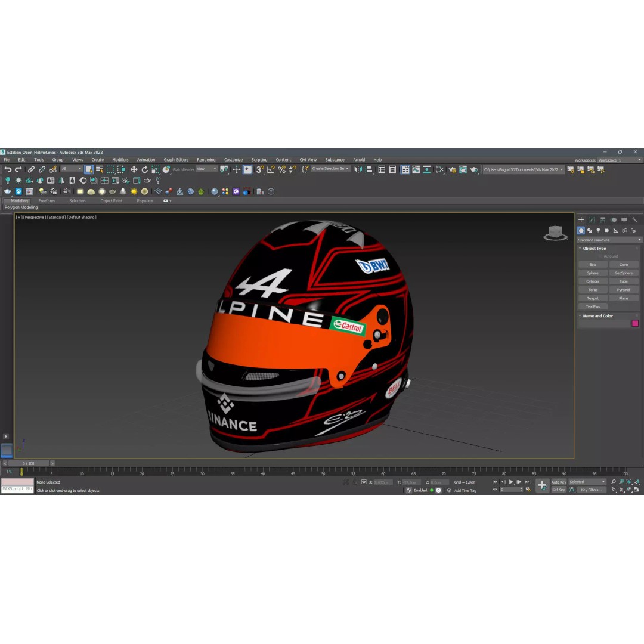Open the object color swatch

tap(636, 323)
